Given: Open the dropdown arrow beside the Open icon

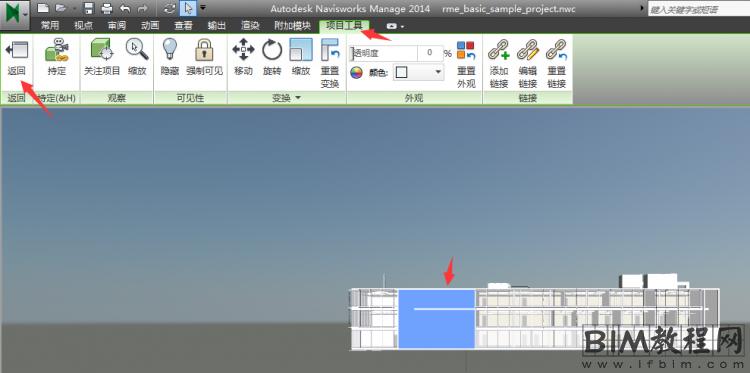Looking at the screenshot, I should click(x=74, y=9).
